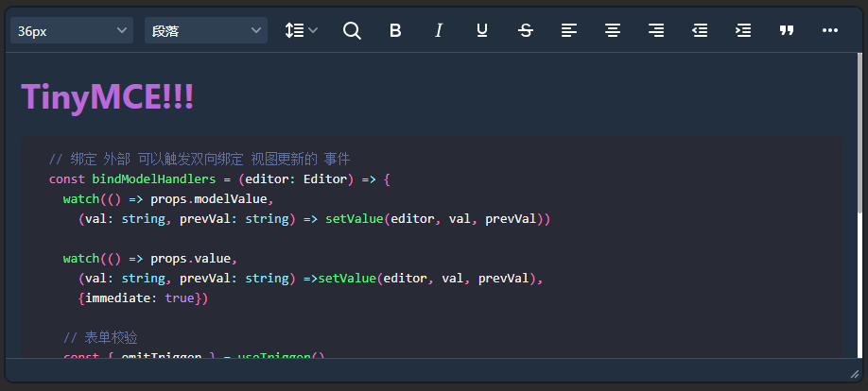Screen dimensions: 868x391
Task: Open the 段落 block format dropdown
Action: point(206,31)
